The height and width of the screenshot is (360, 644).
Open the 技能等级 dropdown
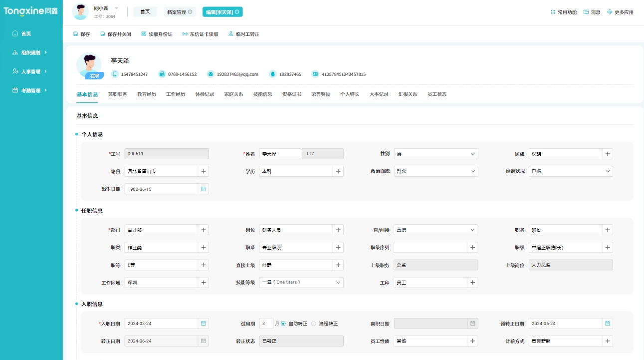click(x=301, y=282)
